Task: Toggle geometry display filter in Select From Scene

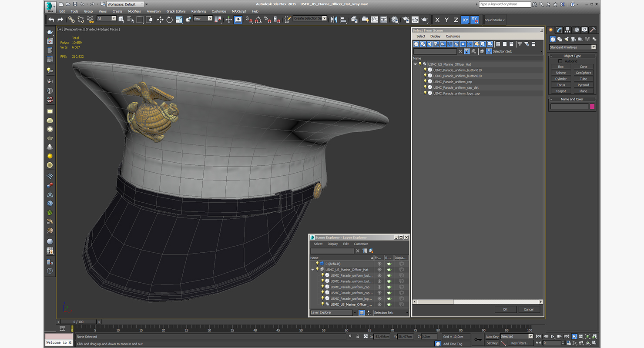Action: pos(416,44)
